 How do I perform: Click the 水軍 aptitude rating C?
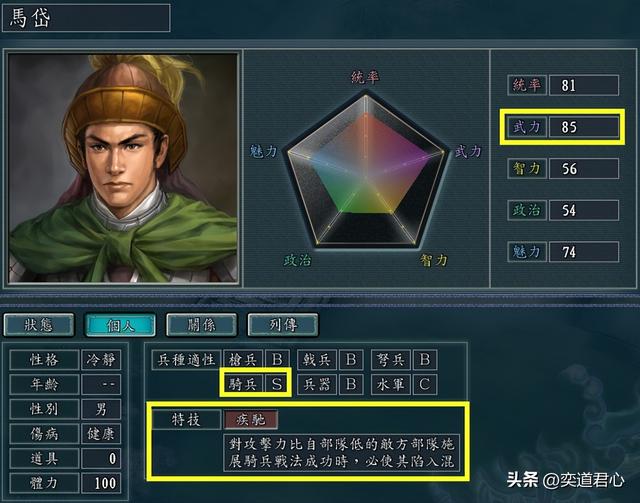point(424,384)
